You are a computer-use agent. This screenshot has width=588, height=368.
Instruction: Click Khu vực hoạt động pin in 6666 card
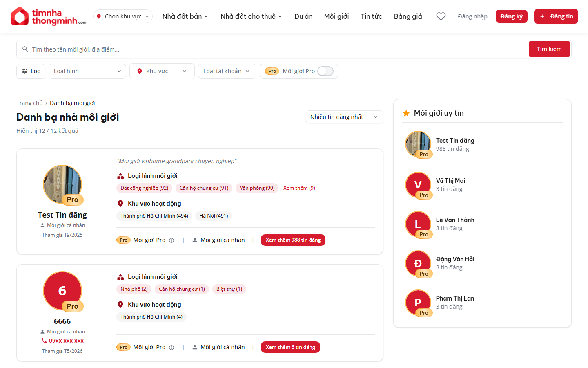coord(120,305)
